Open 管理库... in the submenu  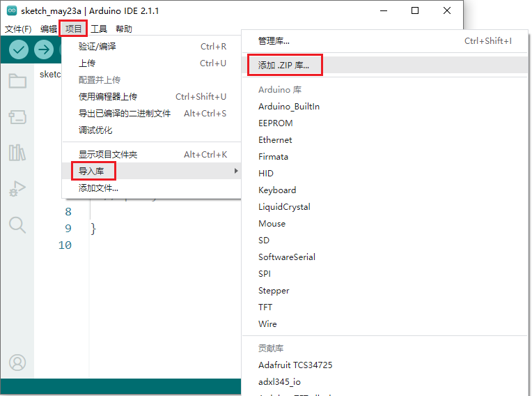click(x=385, y=41)
